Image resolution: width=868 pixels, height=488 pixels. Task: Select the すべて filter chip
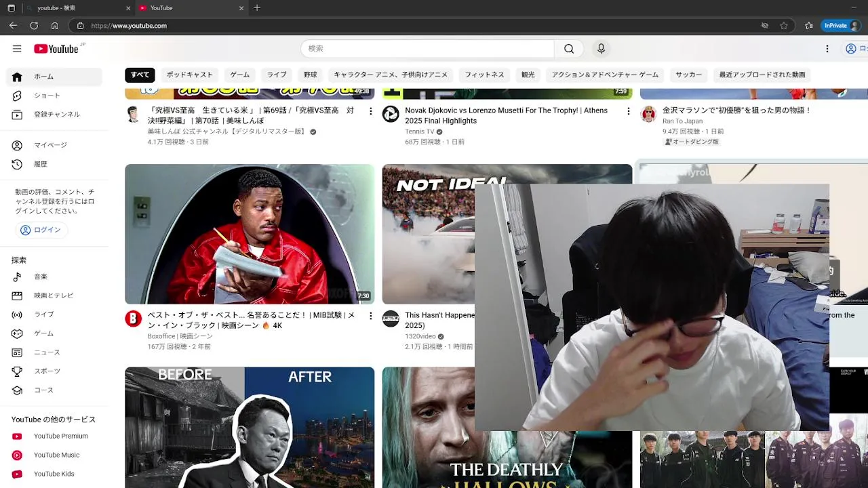[x=140, y=75]
